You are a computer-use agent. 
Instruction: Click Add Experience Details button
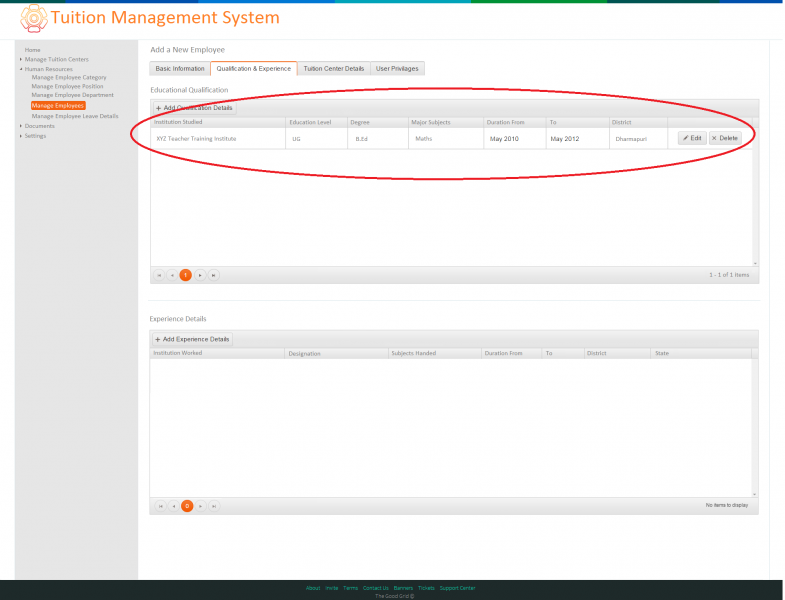tap(192, 339)
